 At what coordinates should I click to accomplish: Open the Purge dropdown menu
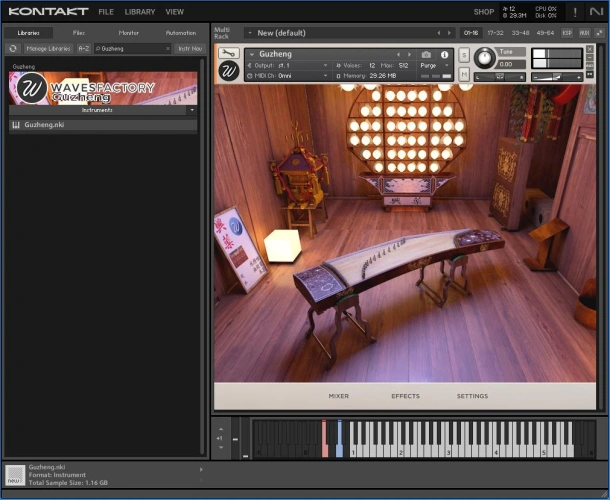pos(432,65)
